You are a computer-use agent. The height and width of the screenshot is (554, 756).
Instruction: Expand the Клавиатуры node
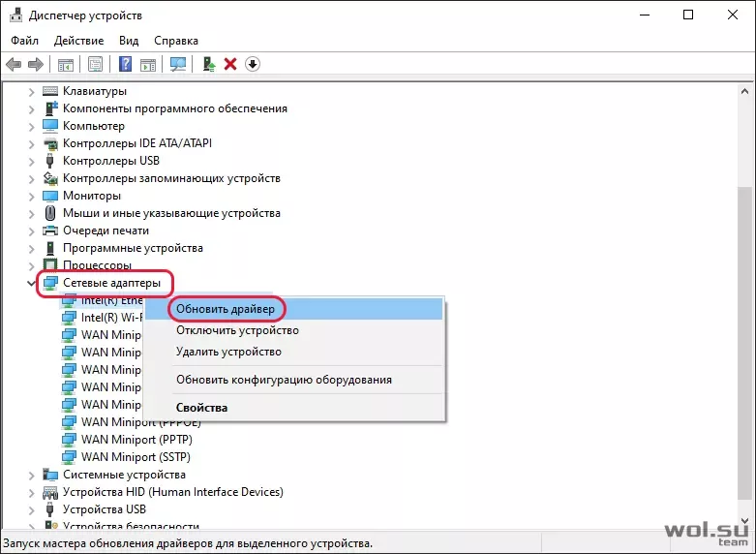coord(31,92)
